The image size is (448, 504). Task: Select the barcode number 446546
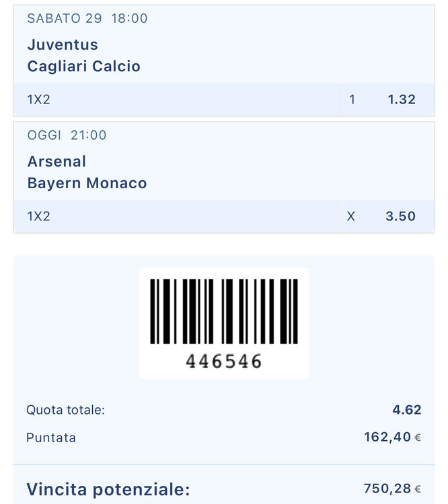click(223, 362)
